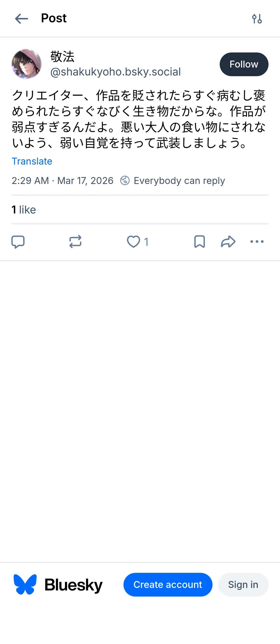
Task: Click the repost arrows icon
Action: (x=75, y=242)
